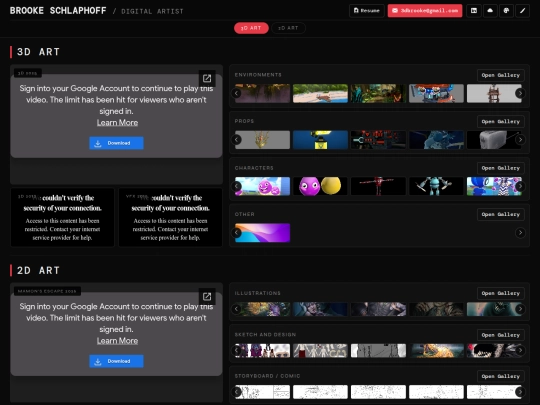540x405 pixels.
Task: Open Gallery for Illustrations
Action: tap(501, 293)
